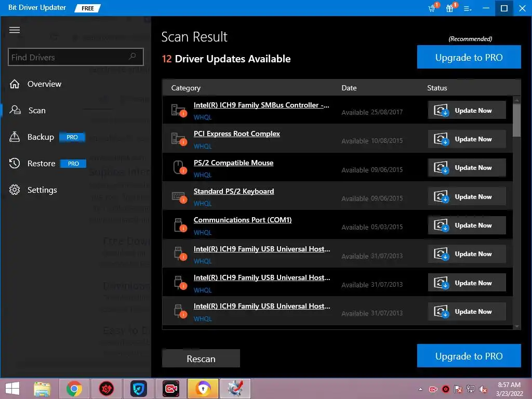Image resolution: width=532 pixels, height=399 pixels.
Task: Update Now for Communications Port (COM1)
Action: click(467, 225)
